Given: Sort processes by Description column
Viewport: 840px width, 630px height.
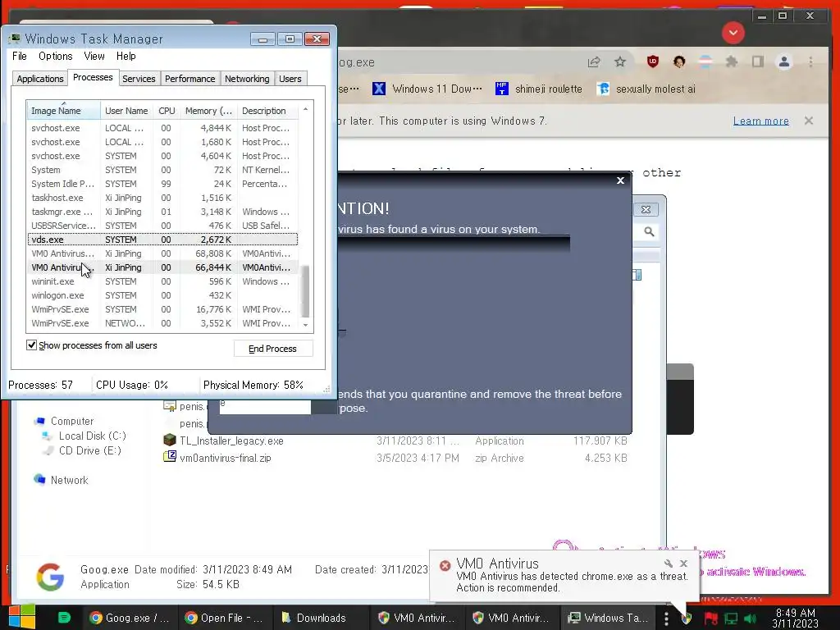Looking at the screenshot, I should click(x=268, y=111).
